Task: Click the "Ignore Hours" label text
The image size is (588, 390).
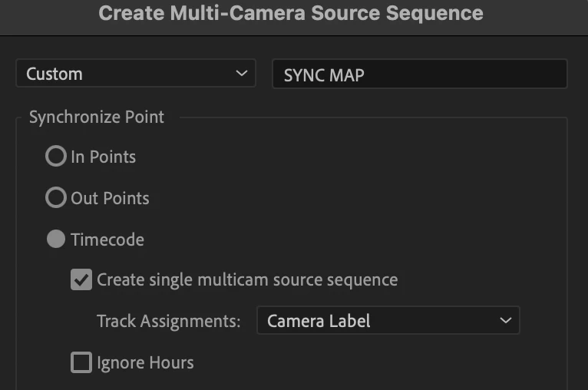Action: click(x=145, y=362)
